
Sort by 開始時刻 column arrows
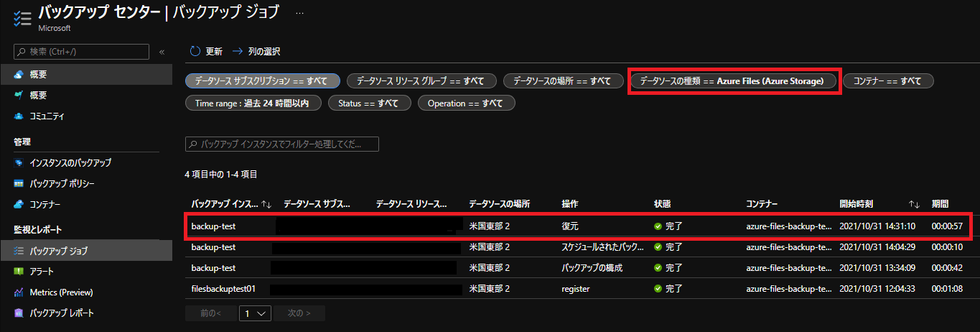click(x=914, y=204)
